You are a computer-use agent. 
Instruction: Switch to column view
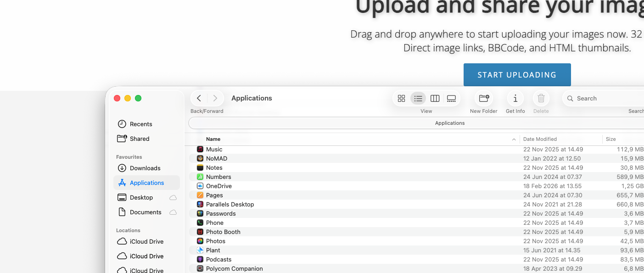[x=435, y=98]
